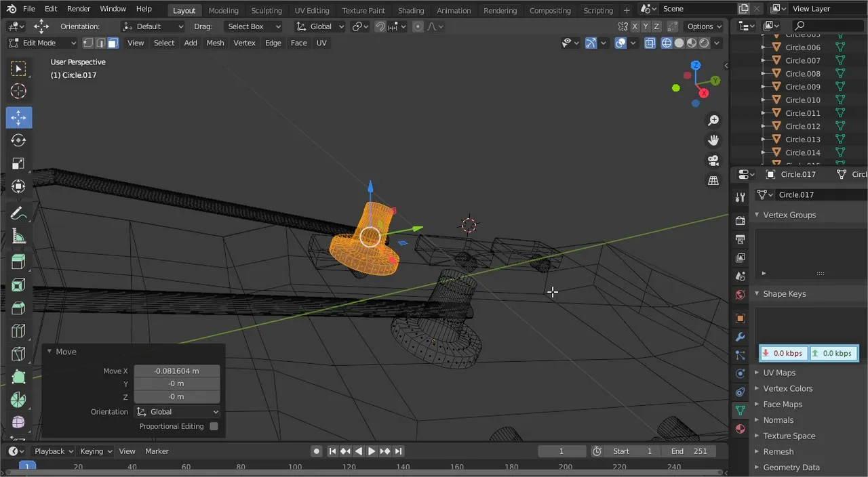Open the Modifier wrench properties tab
868x477 pixels.
pyautogui.click(x=740, y=337)
